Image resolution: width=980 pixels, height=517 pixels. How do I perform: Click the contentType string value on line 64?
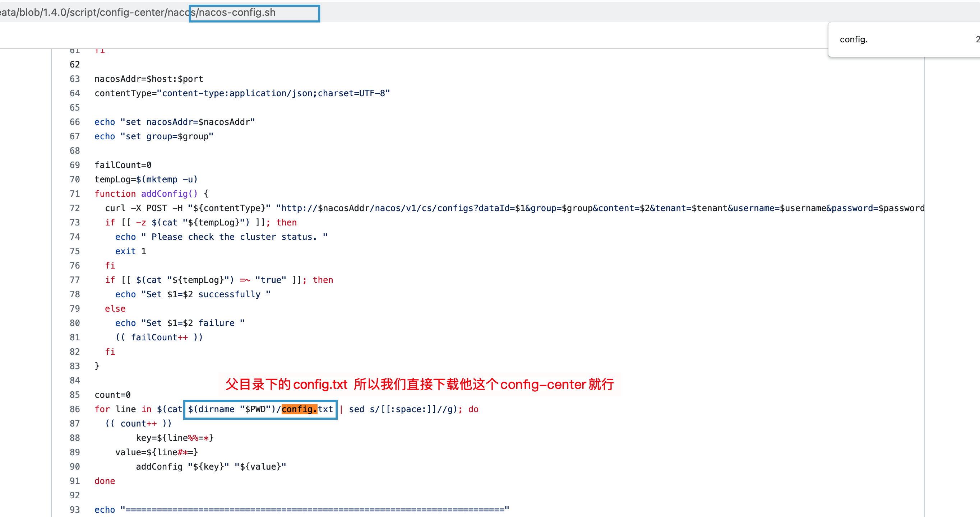pos(273,93)
